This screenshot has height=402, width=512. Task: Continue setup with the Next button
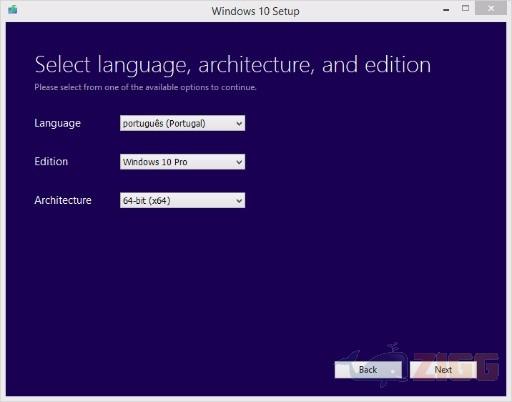(x=443, y=370)
